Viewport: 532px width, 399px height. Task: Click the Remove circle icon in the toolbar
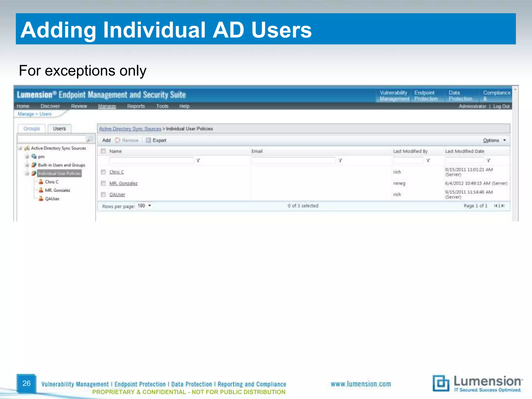[118, 140]
